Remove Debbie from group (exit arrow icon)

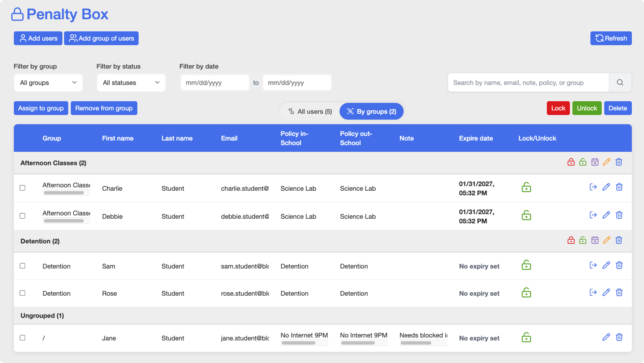click(x=593, y=215)
